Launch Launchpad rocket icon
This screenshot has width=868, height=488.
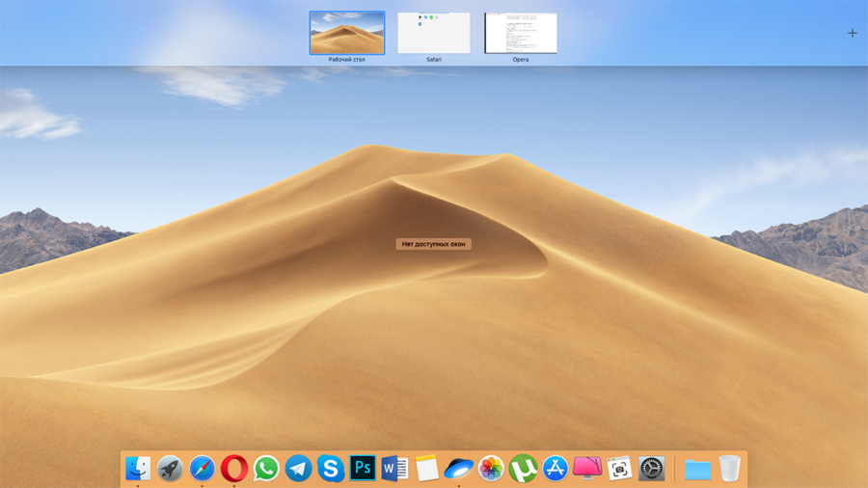[x=170, y=469]
